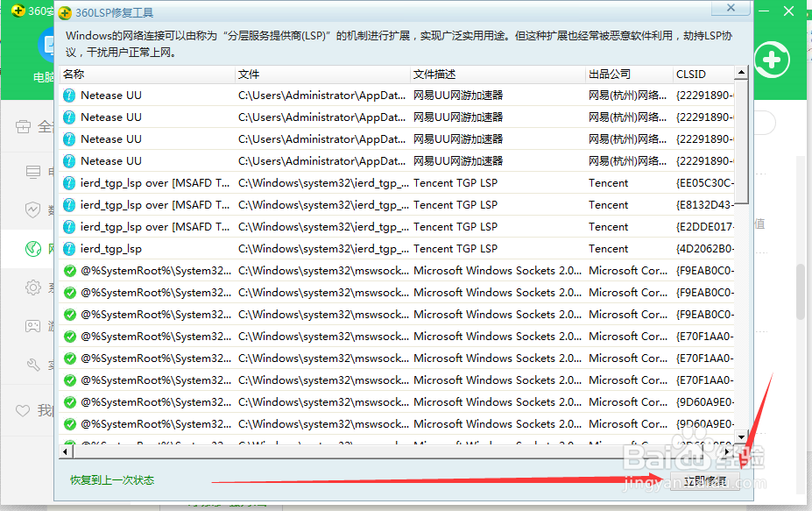Image resolution: width=812 pixels, height=511 pixels.
Task: Close the 360LSP修复工具 dialog
Action: [x=731, y=8]
